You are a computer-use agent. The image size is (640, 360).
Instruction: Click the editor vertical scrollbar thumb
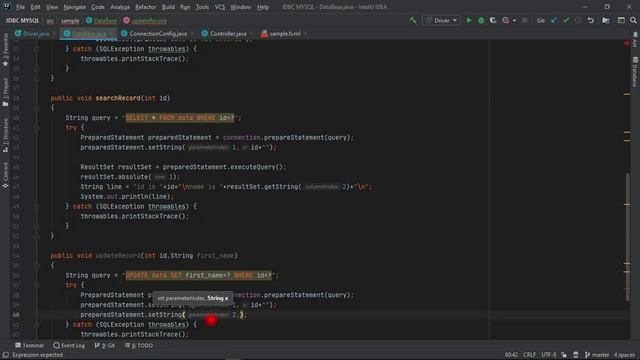point(627,237)
